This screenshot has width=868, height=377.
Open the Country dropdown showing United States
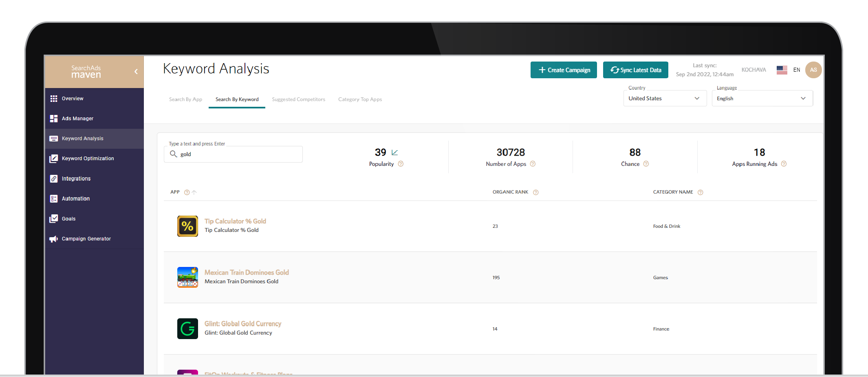665,99
